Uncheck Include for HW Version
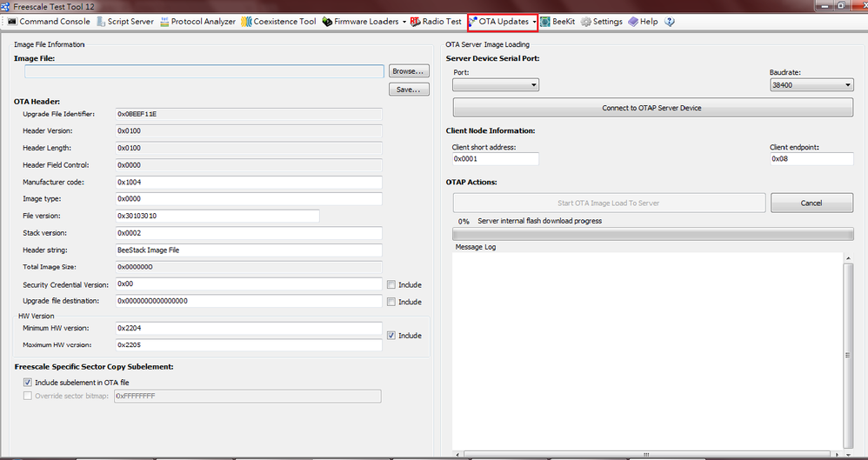 point(391,336)
